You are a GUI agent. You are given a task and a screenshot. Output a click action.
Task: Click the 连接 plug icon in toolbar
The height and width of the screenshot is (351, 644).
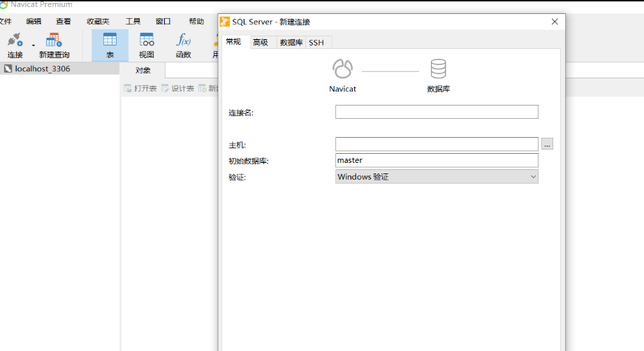[15, 40]
